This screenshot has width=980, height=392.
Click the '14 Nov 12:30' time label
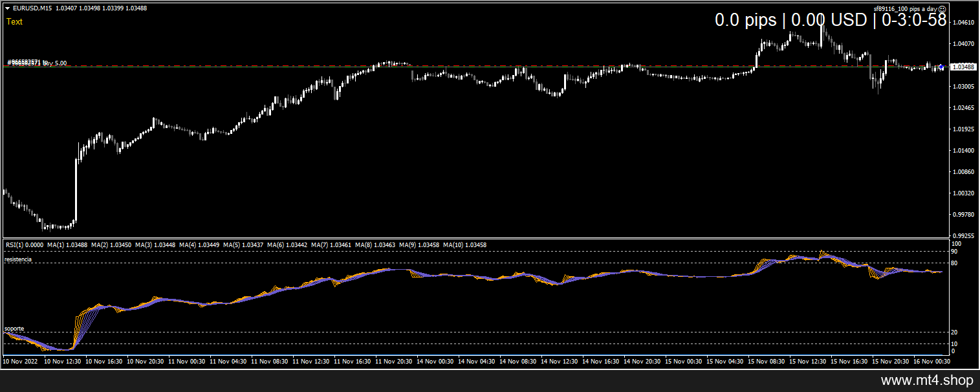(559, 362)
